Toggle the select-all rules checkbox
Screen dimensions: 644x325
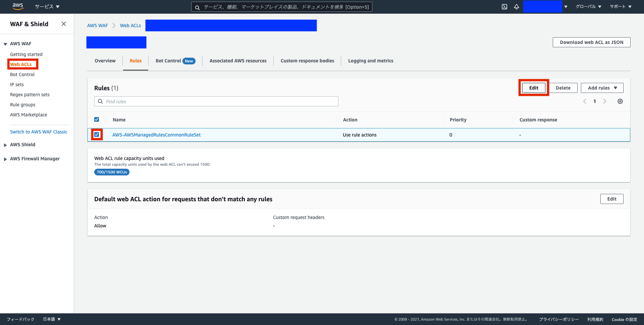point(97,119)
